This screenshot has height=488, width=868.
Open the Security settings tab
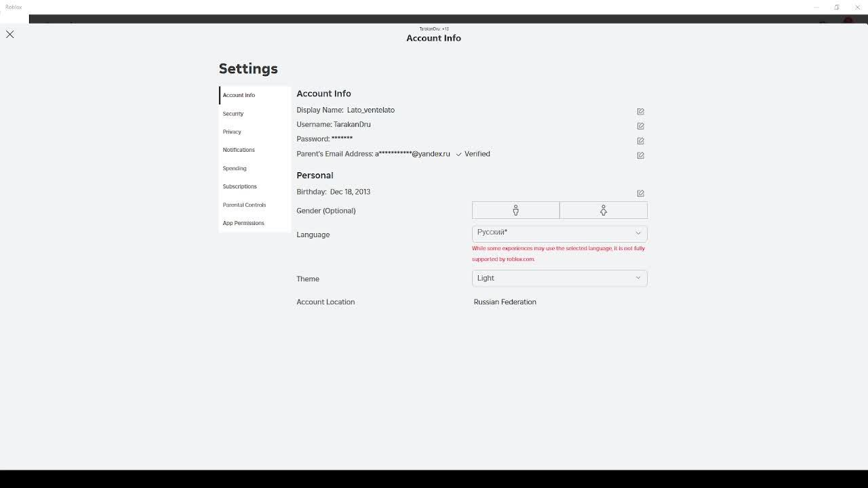pos(255,113)
